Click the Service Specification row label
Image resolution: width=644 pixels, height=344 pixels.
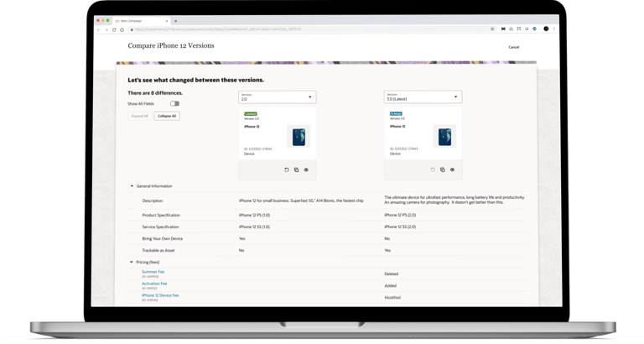pos(161,227)
